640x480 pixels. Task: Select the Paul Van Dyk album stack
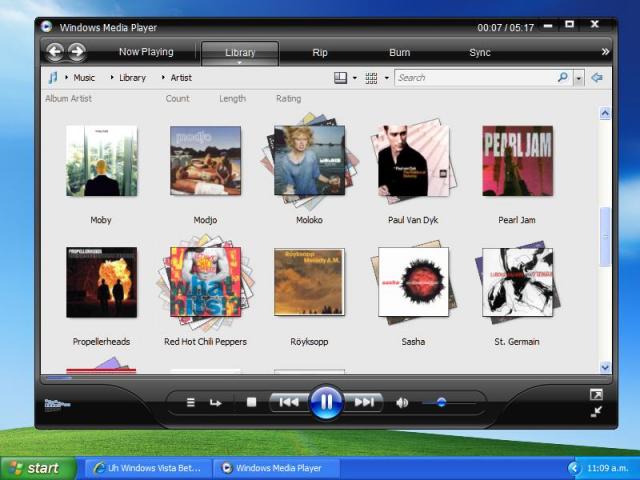point(413,160)
